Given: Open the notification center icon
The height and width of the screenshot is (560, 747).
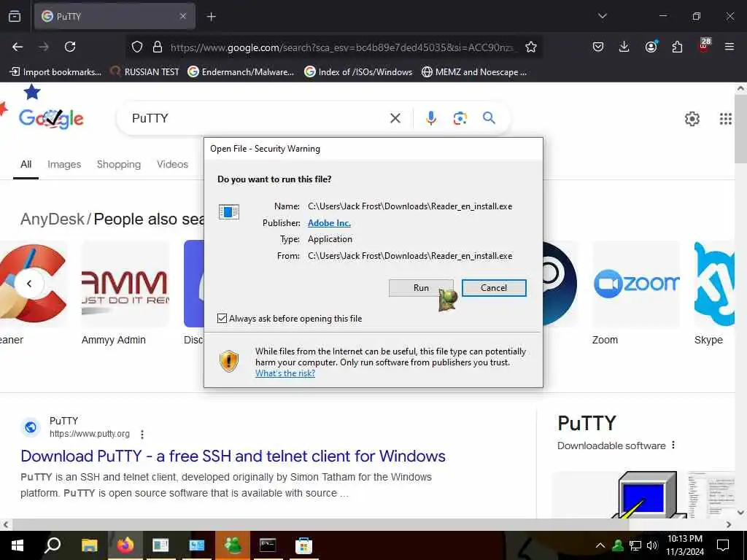Looking at the screenshot, I should point(723,545).
